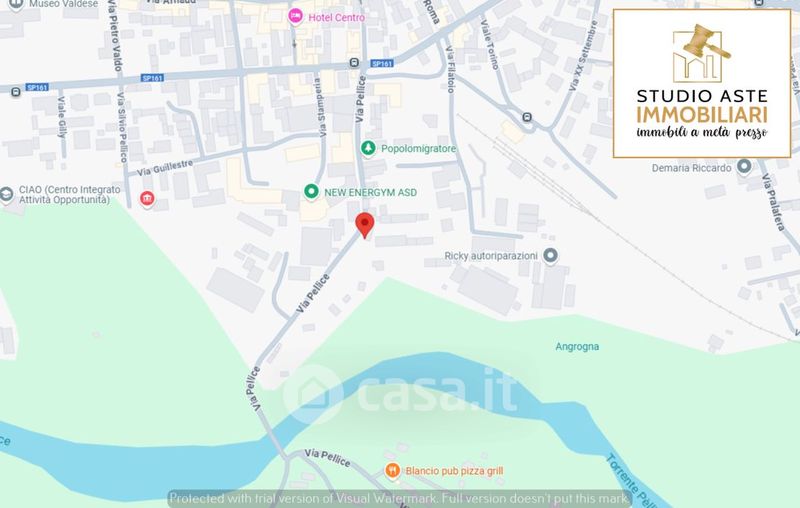Click the Ricky autoriparazioni grey marker
This screenshot has width=800, height=508.
(550, 256)
